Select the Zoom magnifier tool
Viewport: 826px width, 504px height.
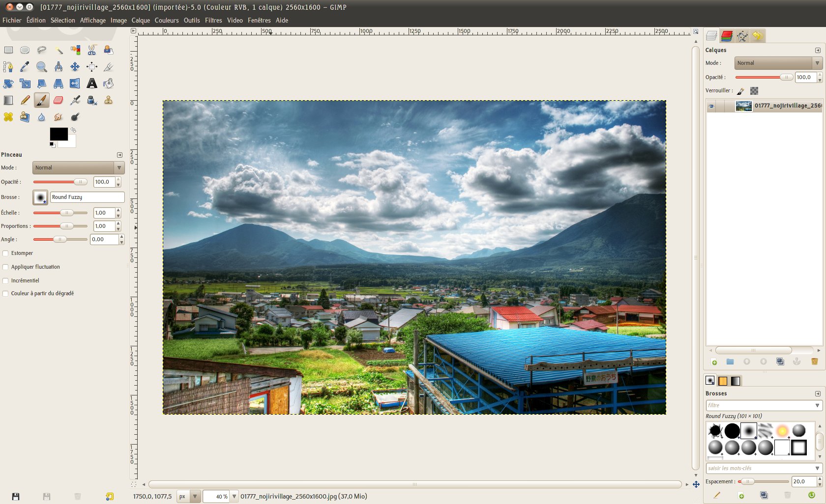click(x=42, y=67)
